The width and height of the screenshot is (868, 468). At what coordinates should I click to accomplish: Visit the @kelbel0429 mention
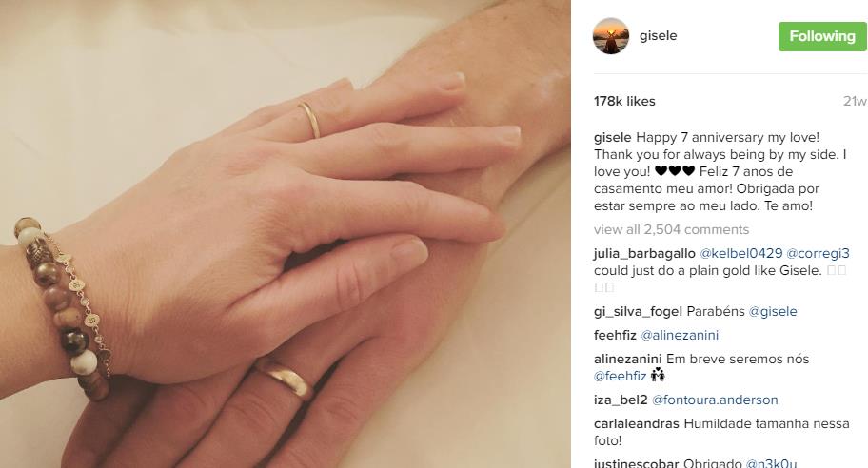pyautogui.click(x=741, y=253)
